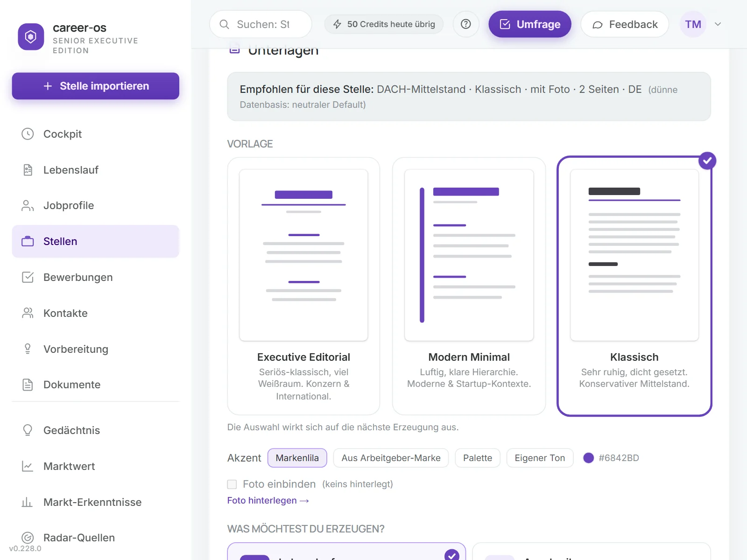Viewport: 747px width, 560px height.
Task: Click the Lebenslauf document icon
Action: tap(28, 170)
